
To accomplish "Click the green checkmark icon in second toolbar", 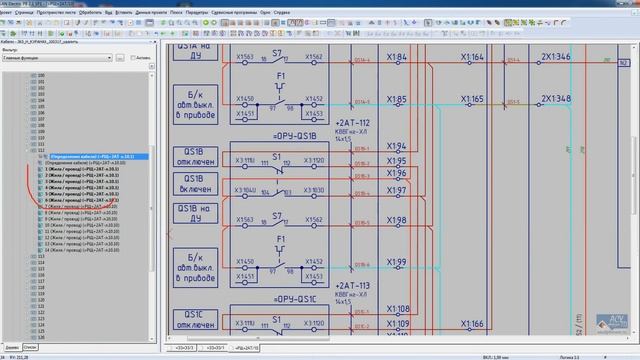I will (x=61, y=33).
